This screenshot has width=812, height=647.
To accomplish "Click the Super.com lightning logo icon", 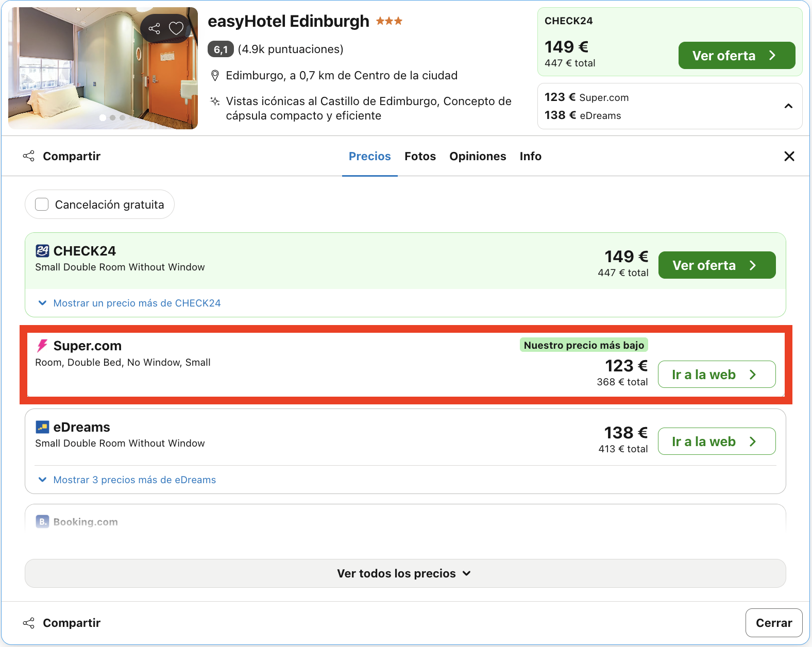I will pos(42,346).
